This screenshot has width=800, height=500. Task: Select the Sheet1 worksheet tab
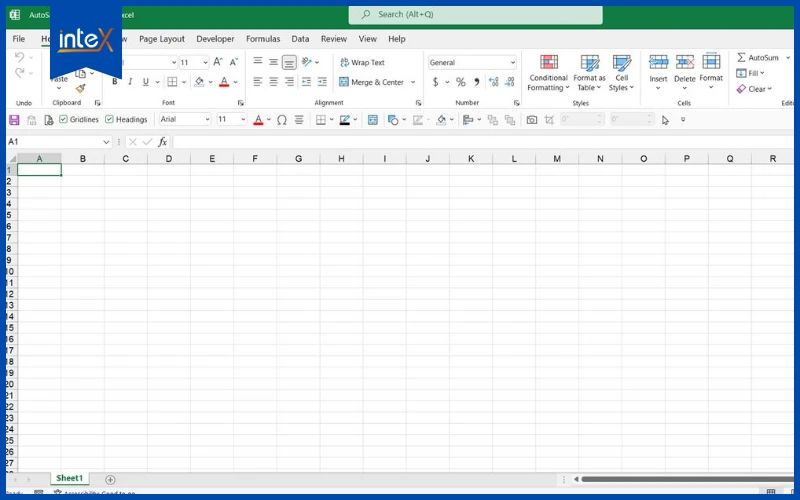pos(69,478)
